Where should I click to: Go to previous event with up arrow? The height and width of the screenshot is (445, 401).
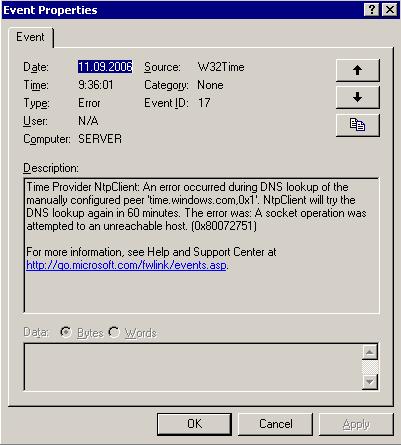pos(358,70)
